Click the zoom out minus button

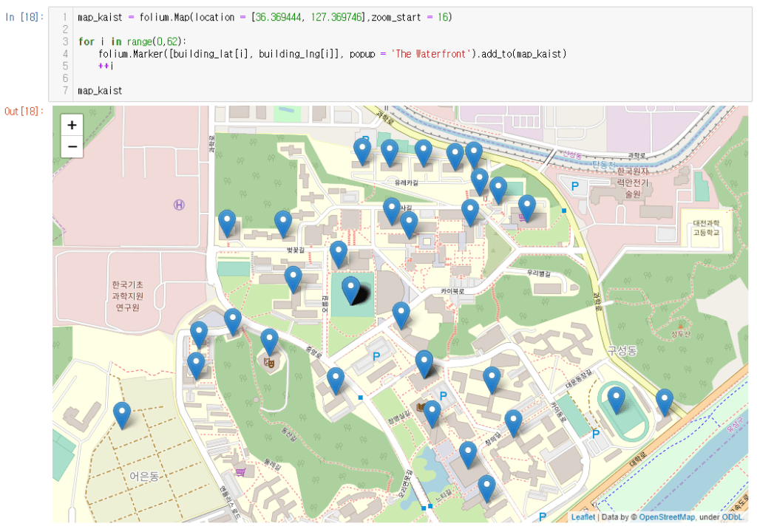pos(72,146)
